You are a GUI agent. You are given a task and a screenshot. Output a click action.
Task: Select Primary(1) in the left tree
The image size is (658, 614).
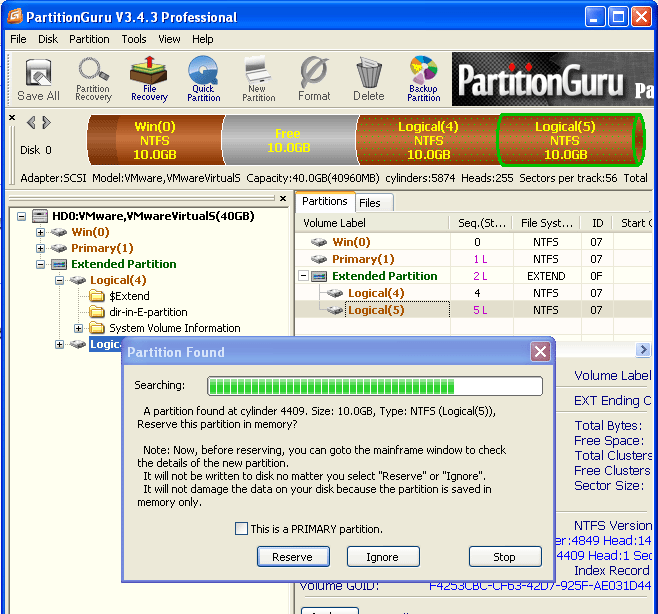click(x=102, y=248)
